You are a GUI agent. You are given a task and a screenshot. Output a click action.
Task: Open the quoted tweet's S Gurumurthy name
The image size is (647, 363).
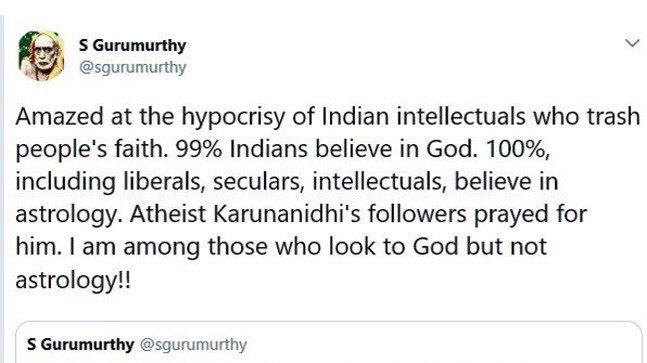point(80,344)
